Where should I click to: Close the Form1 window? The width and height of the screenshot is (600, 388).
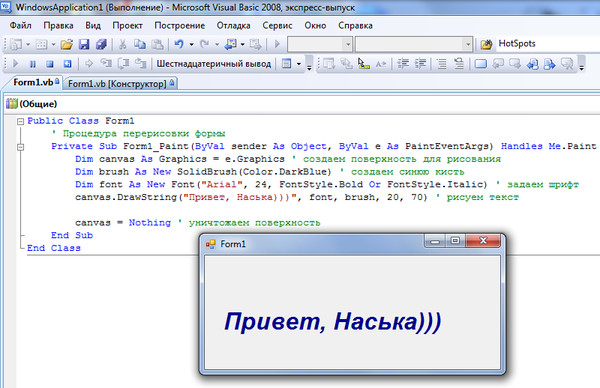coord(483,240)
